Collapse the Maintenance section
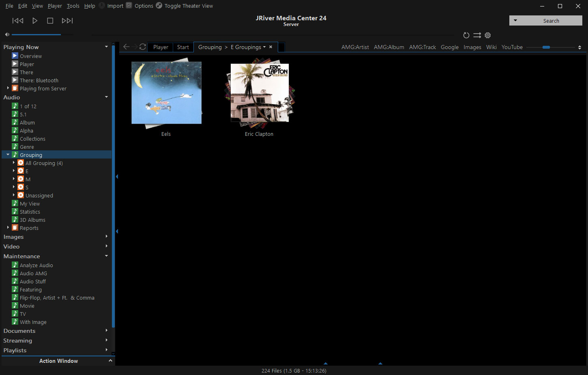 pyautogui.click(x=107, y=256)
